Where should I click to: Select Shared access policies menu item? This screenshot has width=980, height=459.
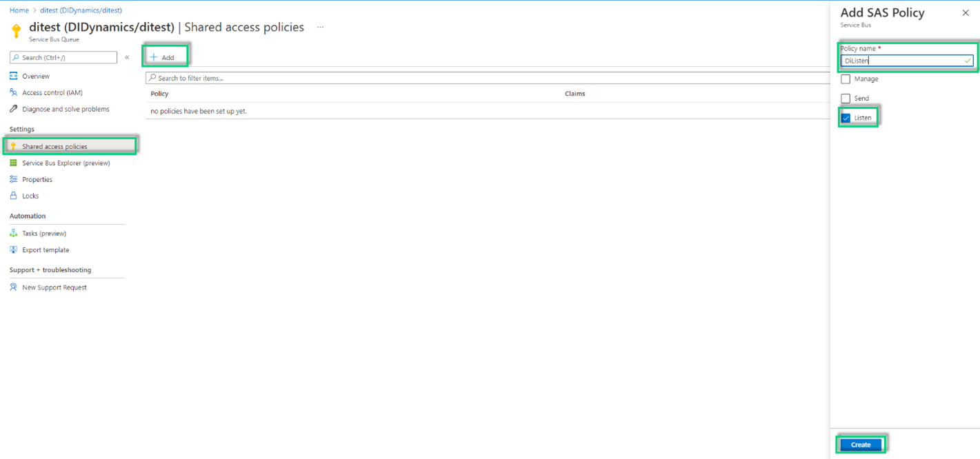tap(70, 146)
